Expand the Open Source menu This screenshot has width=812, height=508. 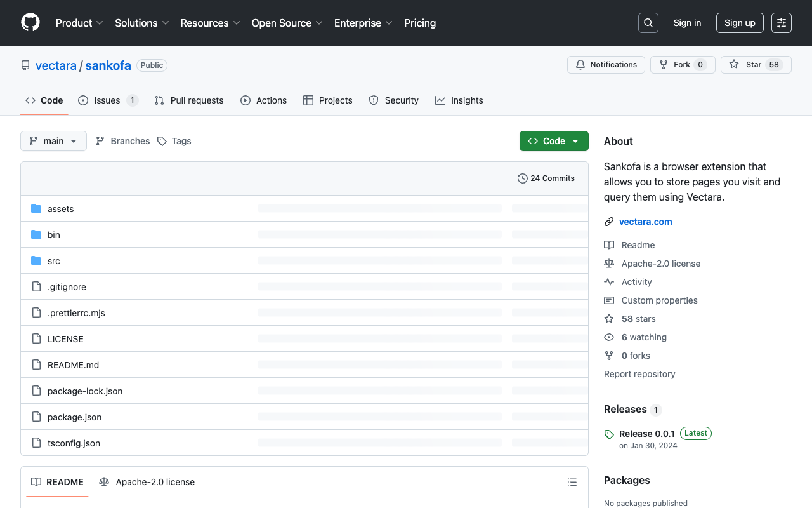(x=287, y=23)
